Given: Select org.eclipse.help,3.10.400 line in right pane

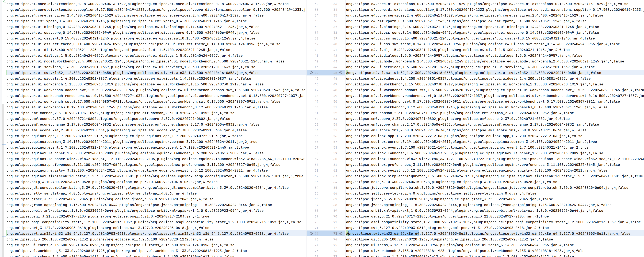Looking at the screenshot, I should coord(451,182).
